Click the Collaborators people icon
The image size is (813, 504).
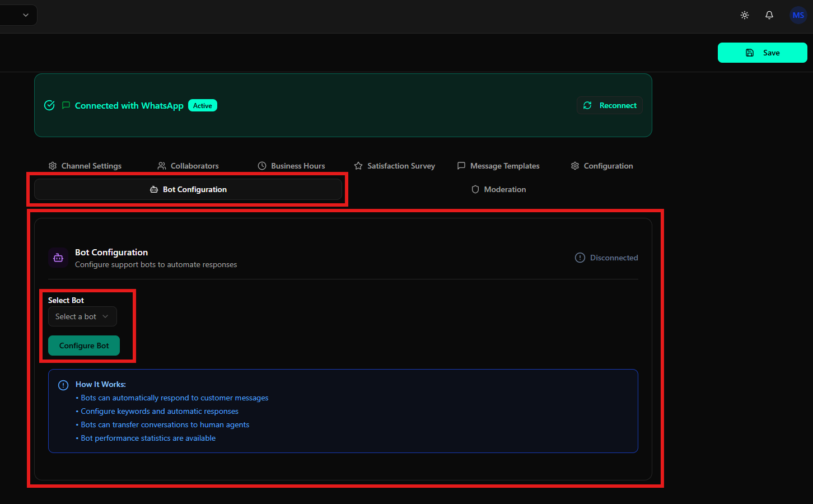[x=162, y=166]
